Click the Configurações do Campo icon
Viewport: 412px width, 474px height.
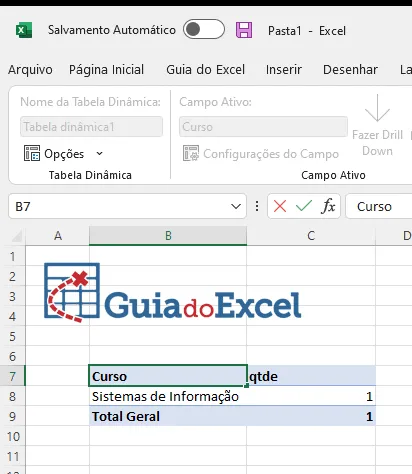point(191,153)
